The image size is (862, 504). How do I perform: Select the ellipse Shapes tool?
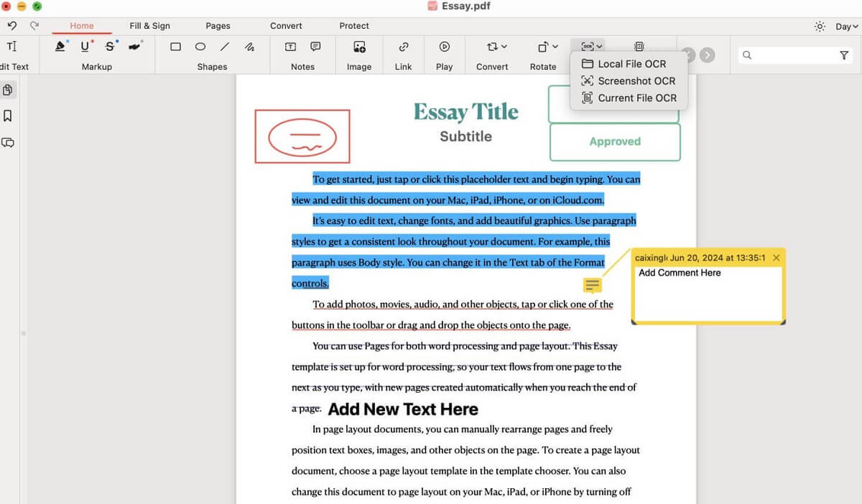click(x=199, y=47)
